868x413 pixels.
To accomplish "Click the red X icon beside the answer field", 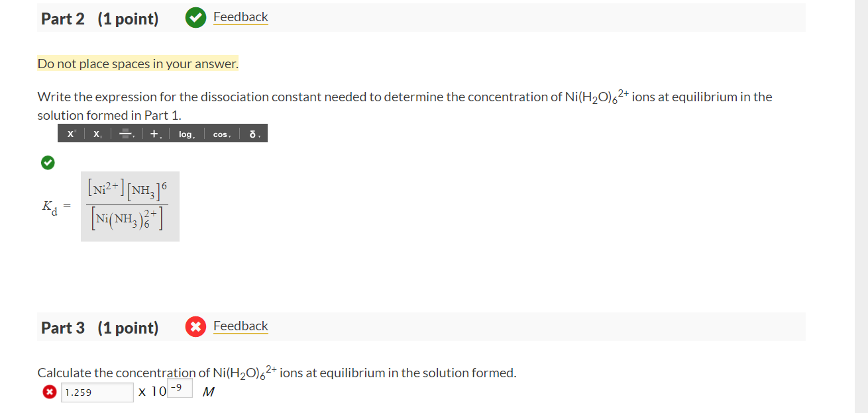I will (50, 392).
